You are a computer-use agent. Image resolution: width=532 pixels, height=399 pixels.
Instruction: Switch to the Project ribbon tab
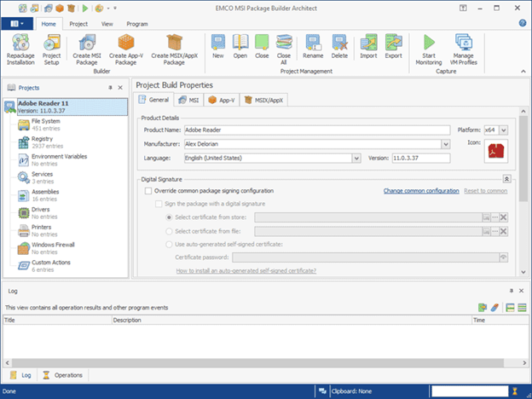[x=78, y=24]
